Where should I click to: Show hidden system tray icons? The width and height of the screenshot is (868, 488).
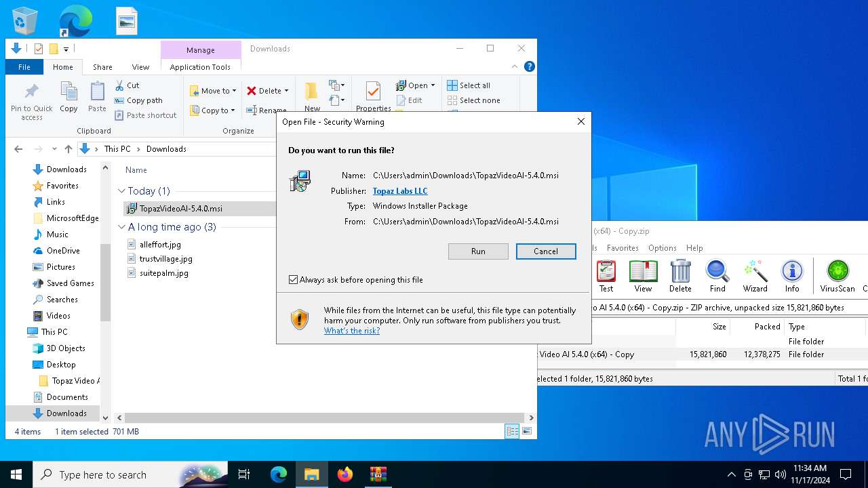(x=731, y=474)
